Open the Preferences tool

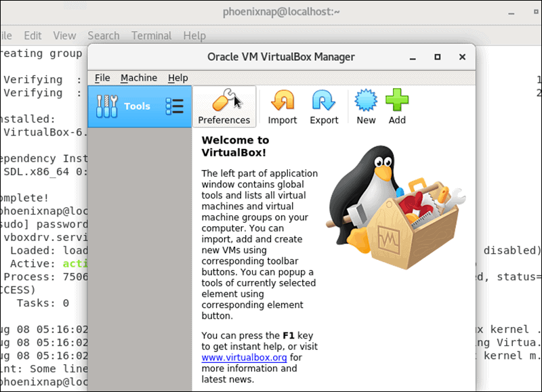click(224, 107)
